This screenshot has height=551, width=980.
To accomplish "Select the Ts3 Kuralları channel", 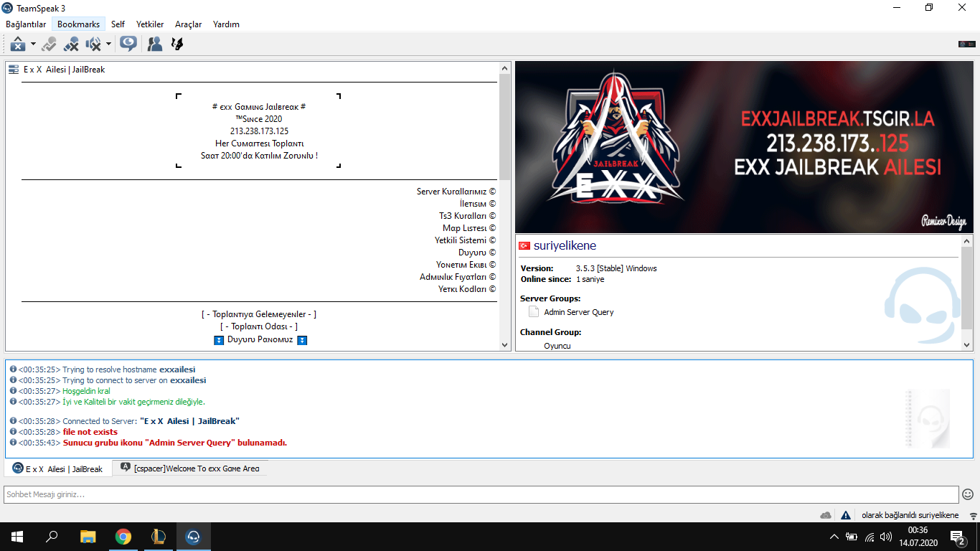I will click(468, 216).
